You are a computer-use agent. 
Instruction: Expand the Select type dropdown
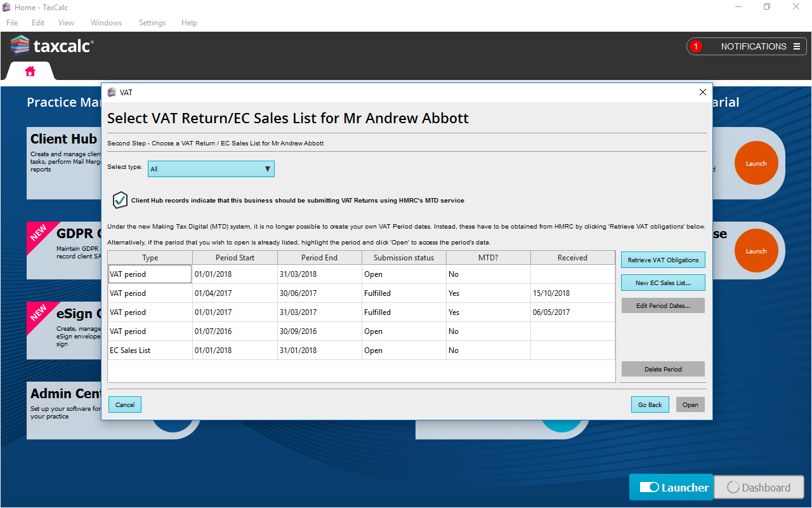pyautogui.click(x=211, y=169)
